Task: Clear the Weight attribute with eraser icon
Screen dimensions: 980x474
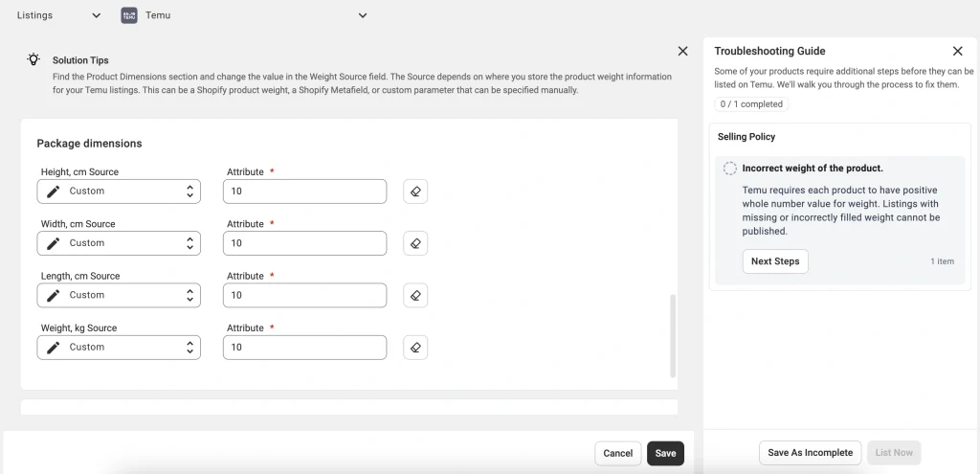Action: coord(415,347)
